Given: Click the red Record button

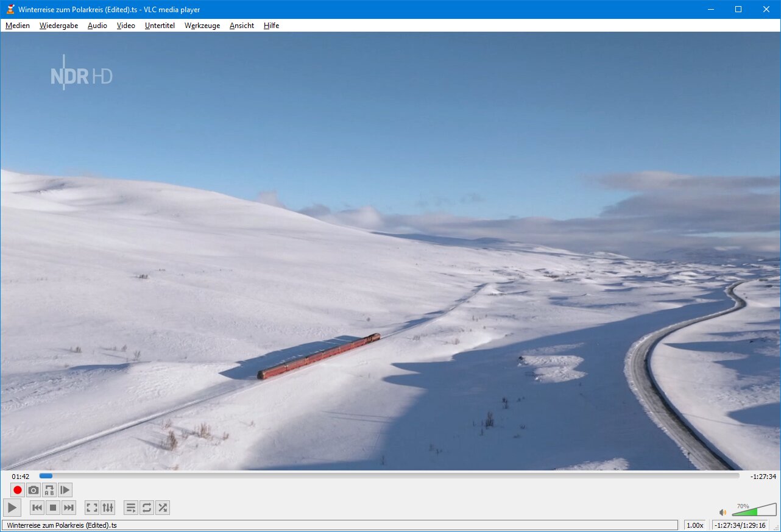Looking at the screenshot, I should [x=18, y=490].
